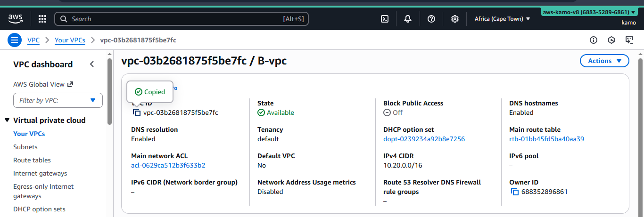Collapse the Virtual private cloud section

tap(7, 121)
